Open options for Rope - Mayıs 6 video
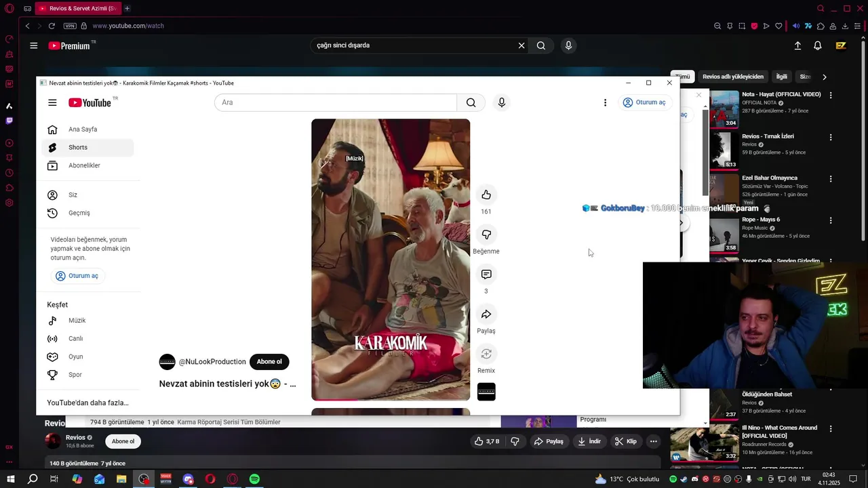Image resolution: width=868 pixels, height=488 pixels. point(831,220)
